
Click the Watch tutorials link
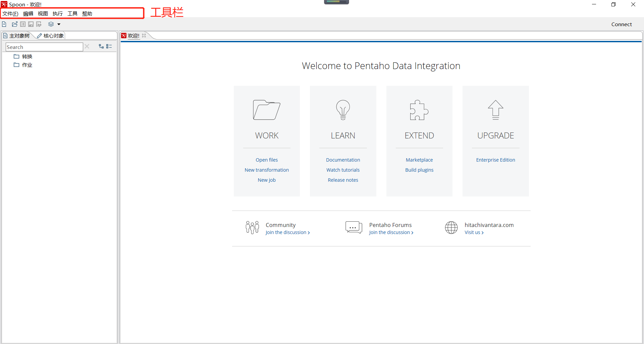click(343, 170)
